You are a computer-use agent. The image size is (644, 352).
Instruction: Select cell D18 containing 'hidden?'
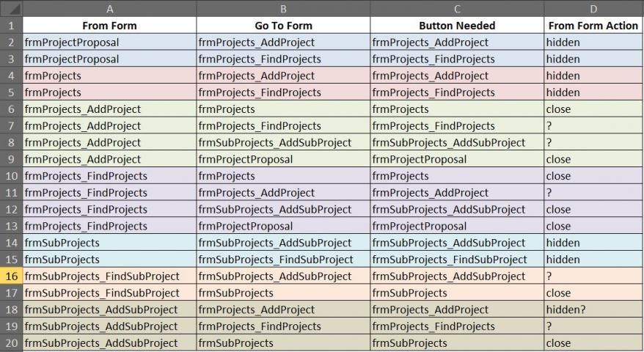(593, 309)
